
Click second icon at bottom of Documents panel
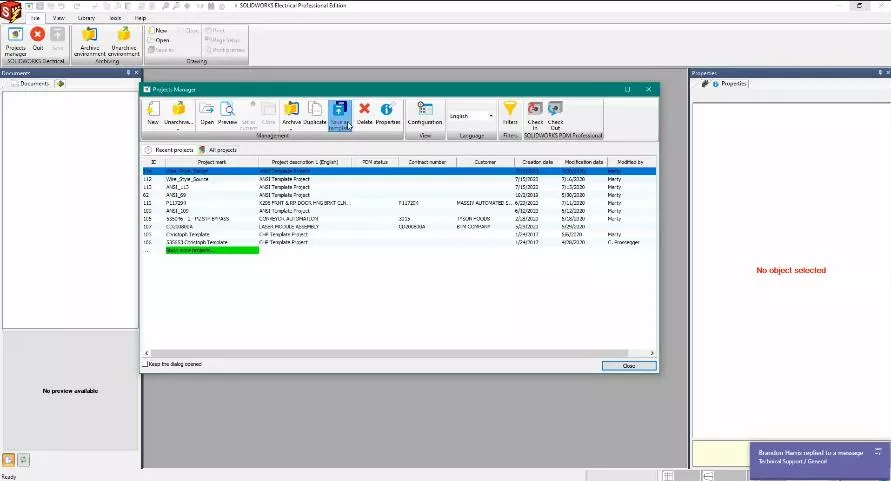(x=23, y=459)
